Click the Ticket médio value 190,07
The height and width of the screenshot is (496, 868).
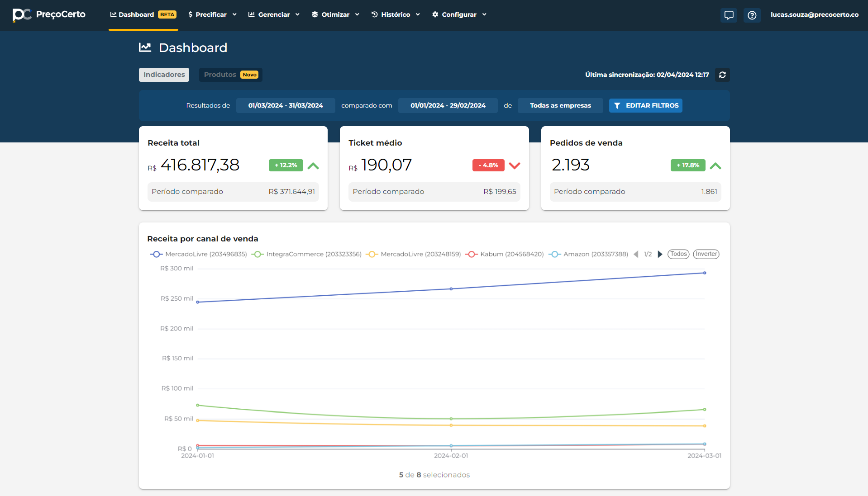click(386, 165)
